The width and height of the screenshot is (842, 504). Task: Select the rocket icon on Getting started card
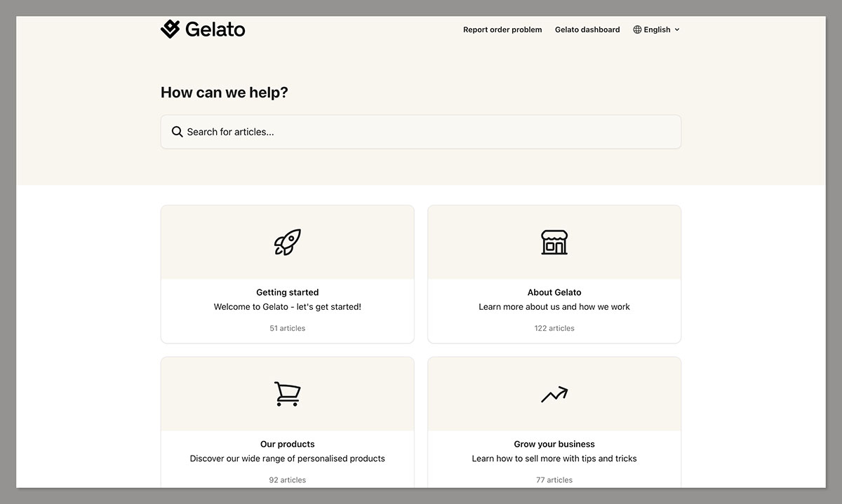(287, 242)
